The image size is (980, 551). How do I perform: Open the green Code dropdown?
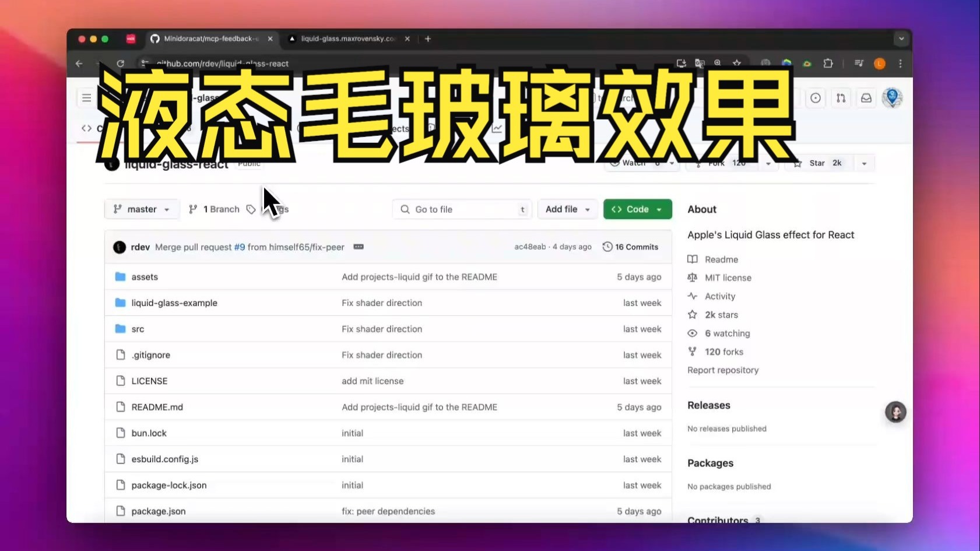638,209
